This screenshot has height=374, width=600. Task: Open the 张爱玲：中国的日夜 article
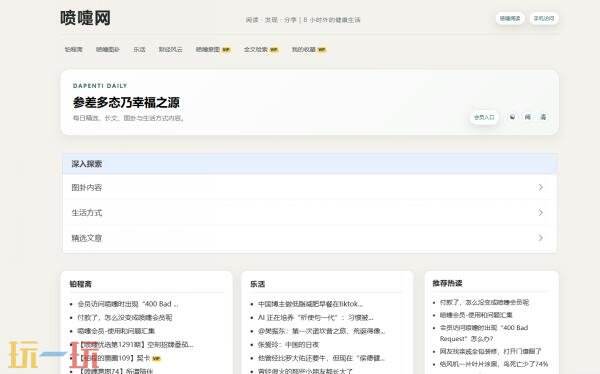click(289, 345)
